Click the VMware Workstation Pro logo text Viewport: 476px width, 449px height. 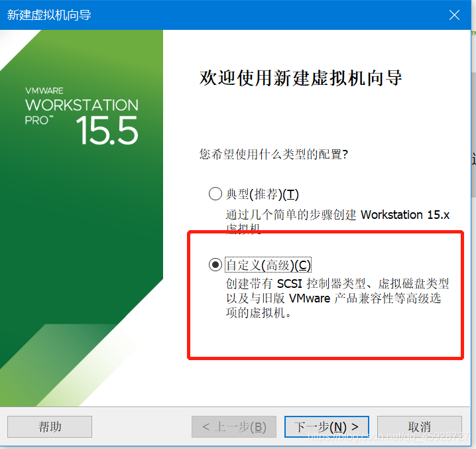tap(82, 105)
